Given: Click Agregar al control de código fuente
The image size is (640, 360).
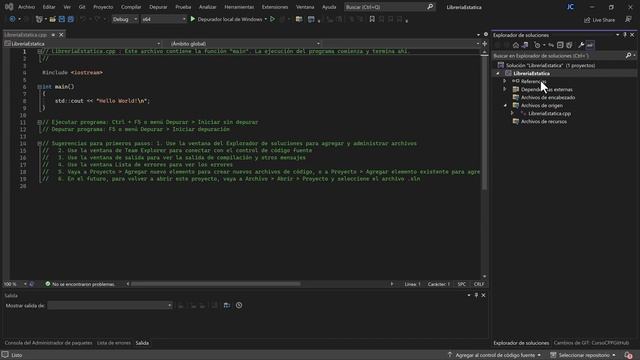Looking at the screenshot, I should pos(494,355).
